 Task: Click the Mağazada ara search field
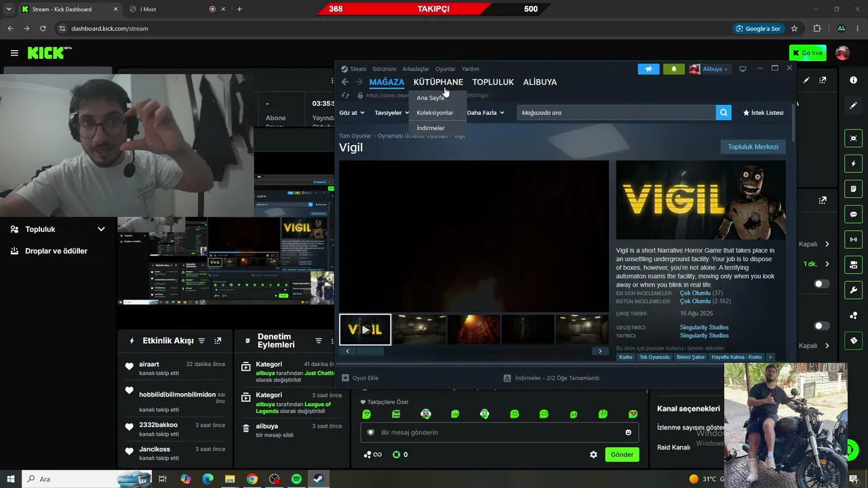[616, 113]
